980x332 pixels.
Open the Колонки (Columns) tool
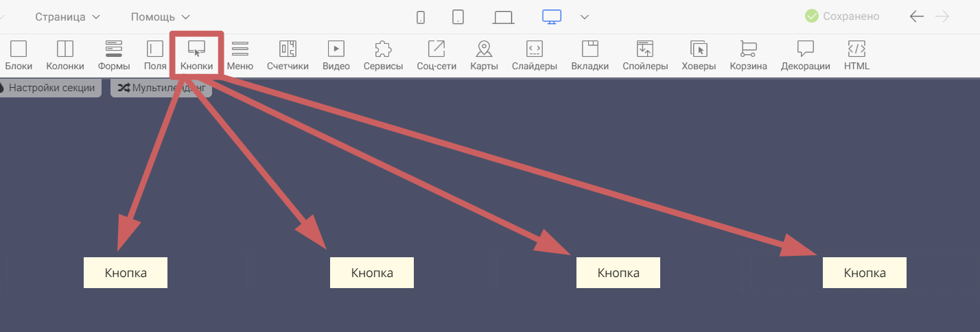(x=65, y=56)
